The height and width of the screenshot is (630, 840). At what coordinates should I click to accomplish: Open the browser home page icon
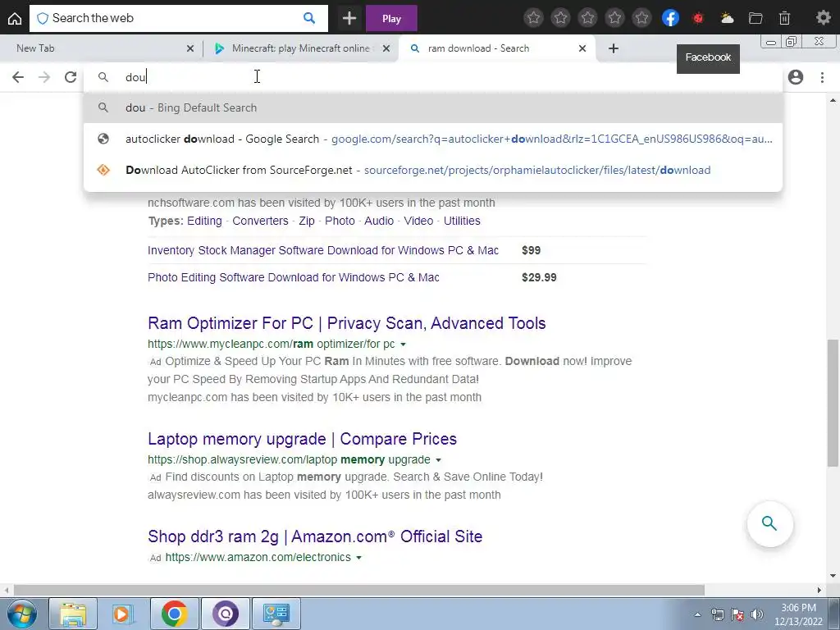pos(15,18)
